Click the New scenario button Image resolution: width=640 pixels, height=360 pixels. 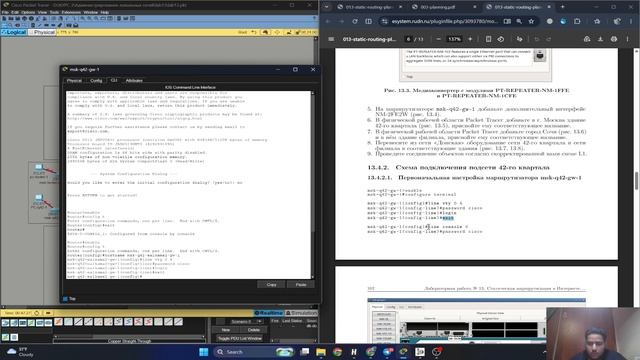(x=226, y=330)
